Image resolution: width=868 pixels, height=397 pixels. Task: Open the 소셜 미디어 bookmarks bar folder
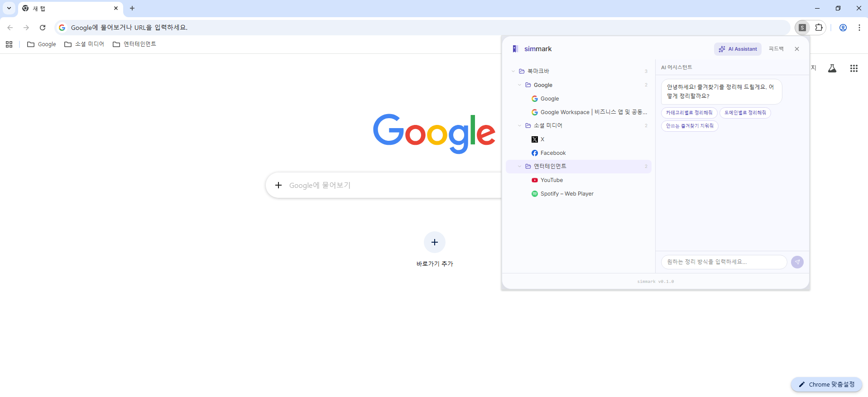click(x=84, y=44)
